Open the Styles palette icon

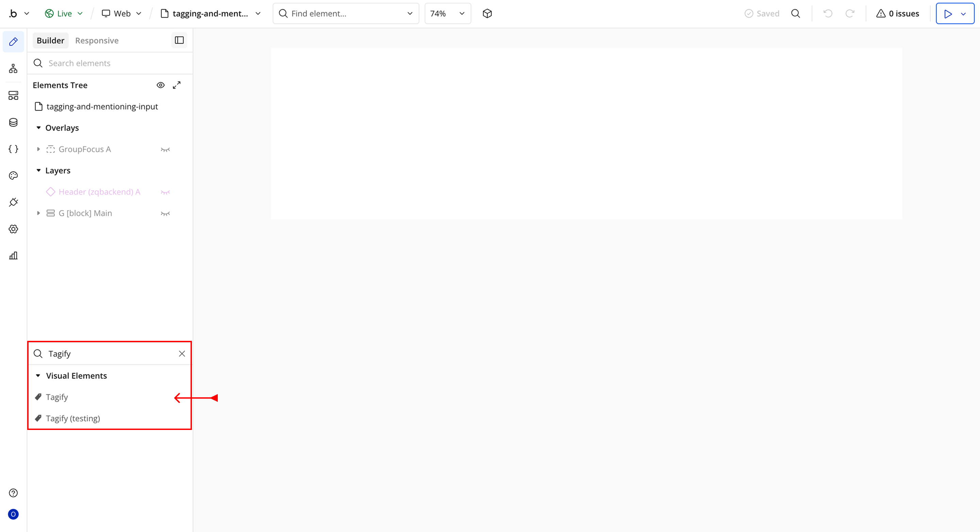point(13,176)
